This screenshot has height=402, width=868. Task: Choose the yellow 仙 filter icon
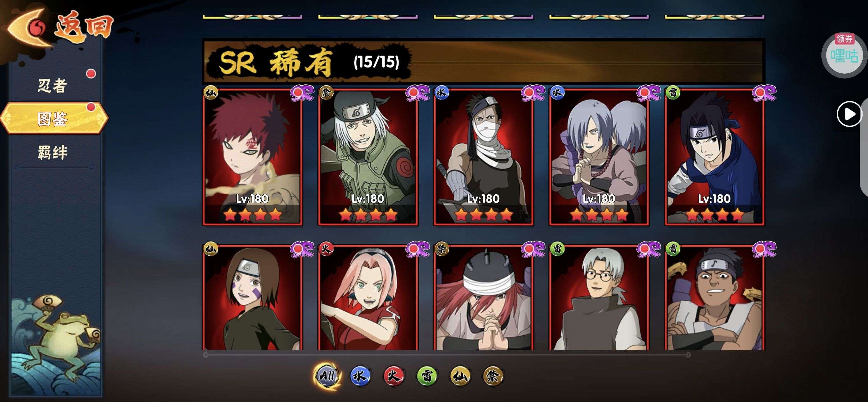pos(460,376)
